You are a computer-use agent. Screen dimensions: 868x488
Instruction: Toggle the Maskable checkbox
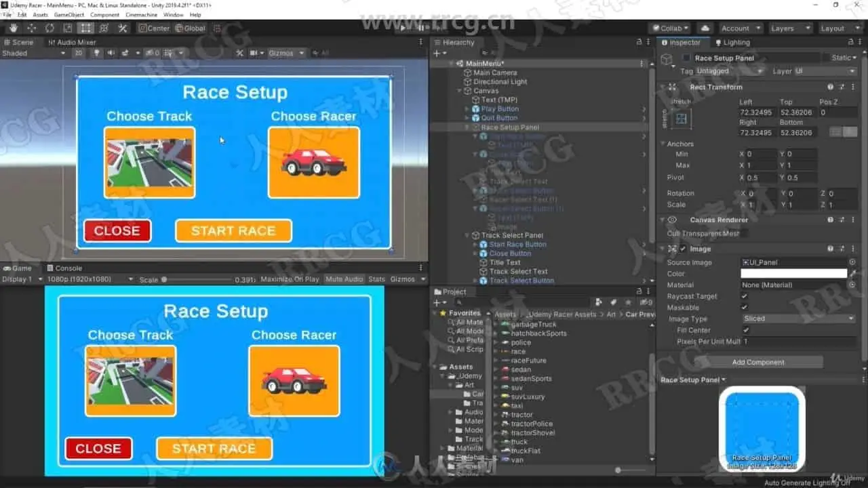pyautogui.click(x=745, y=308)
